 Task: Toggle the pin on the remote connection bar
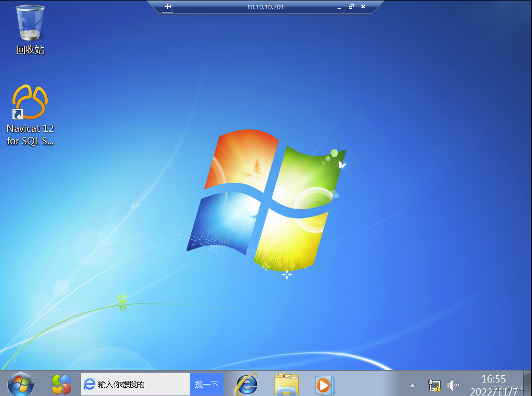(167, 6)
